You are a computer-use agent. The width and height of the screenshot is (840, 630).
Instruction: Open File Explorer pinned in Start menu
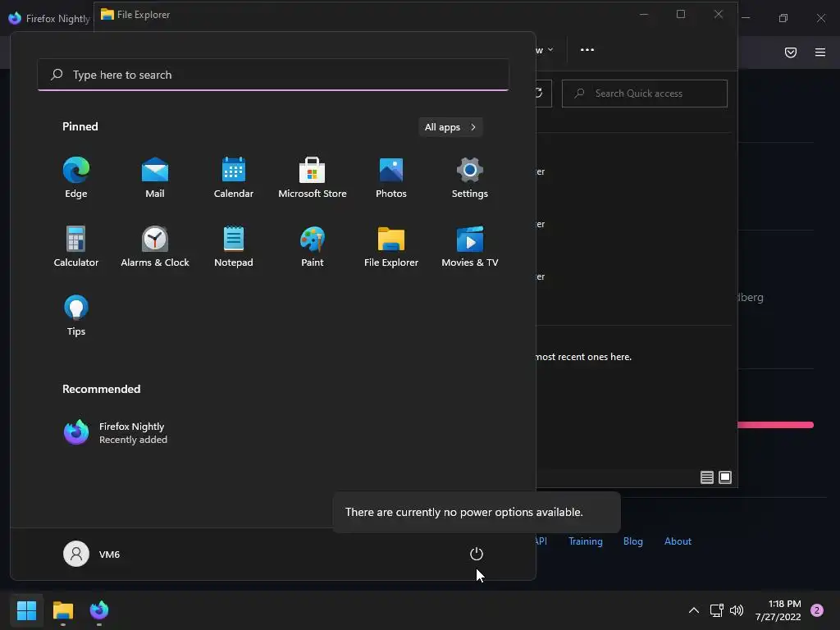(391, 246)
